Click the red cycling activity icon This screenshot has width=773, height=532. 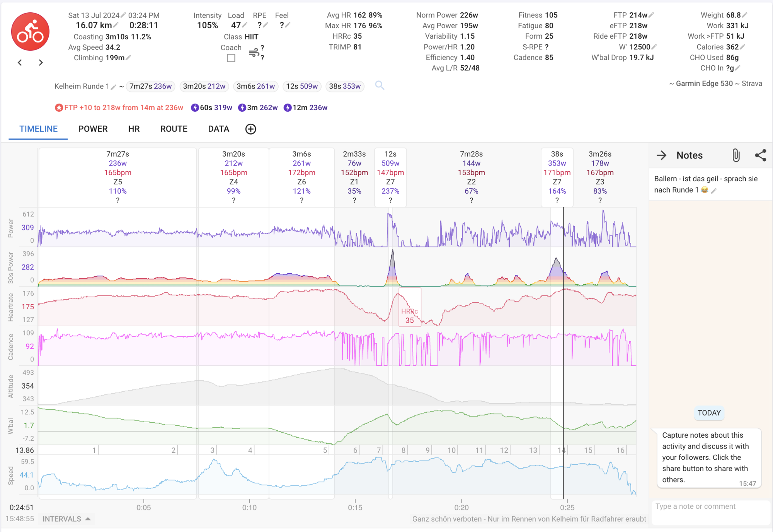tap(30, 32)
